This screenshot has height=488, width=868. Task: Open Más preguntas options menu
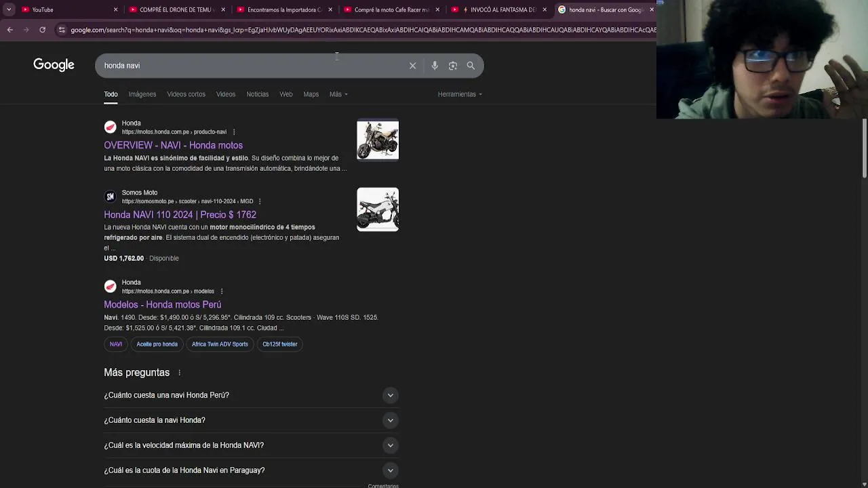pyautogui.click(x=179, y=373)
